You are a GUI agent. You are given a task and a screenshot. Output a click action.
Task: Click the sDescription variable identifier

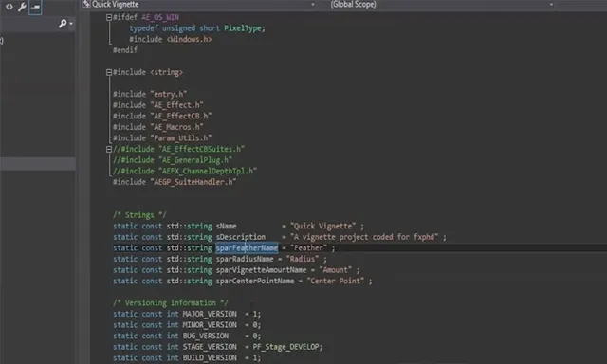(x=241, y=237)
